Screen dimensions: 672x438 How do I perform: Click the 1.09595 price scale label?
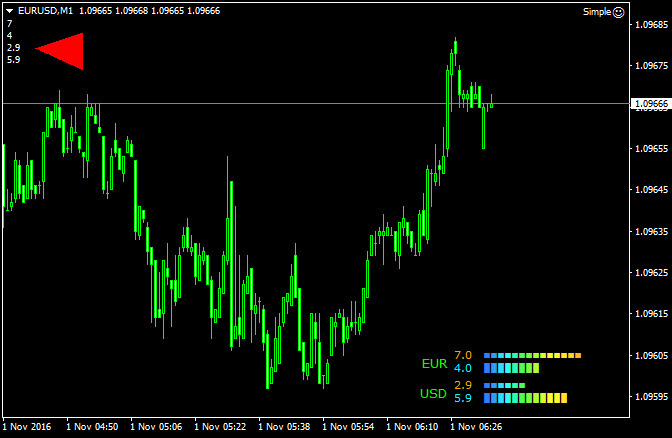(x=651, y=396)
